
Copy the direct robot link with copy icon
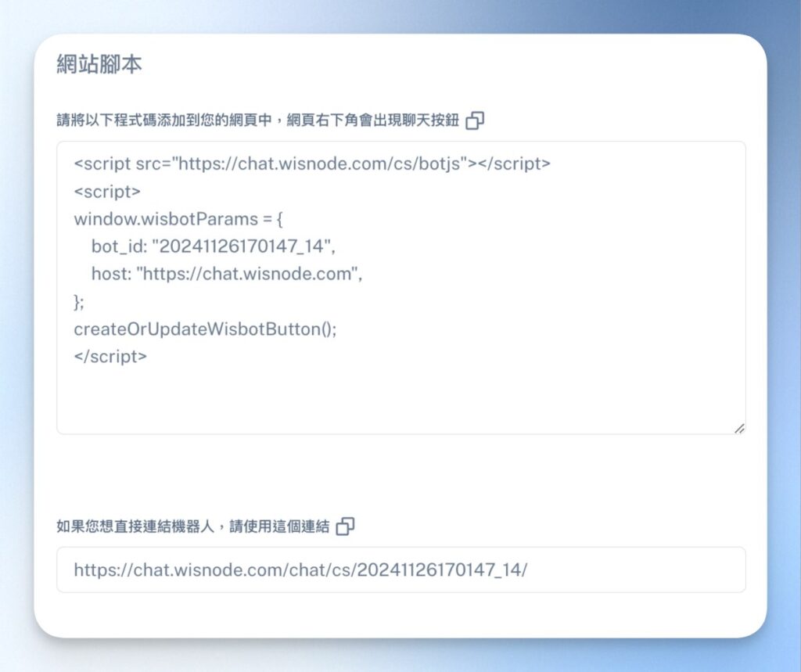tap(345, 526)
